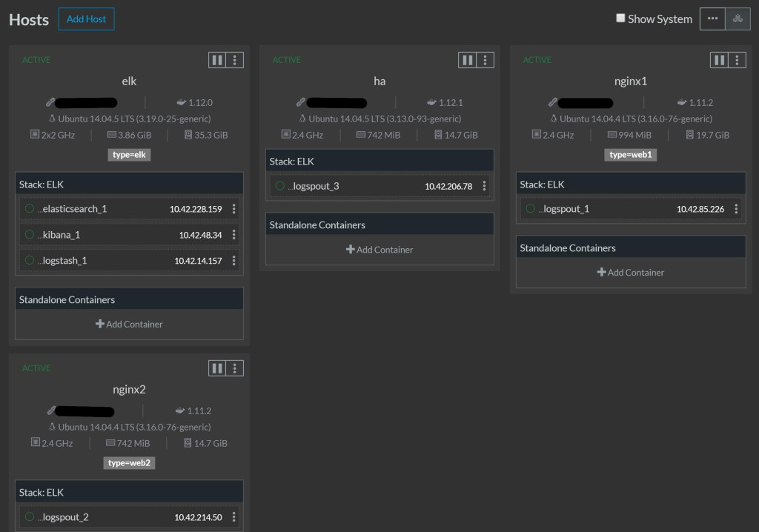This screenshot has height=532, width=759.
Task: Open the logspout_2 container link
Action: [x=65, y=517]
